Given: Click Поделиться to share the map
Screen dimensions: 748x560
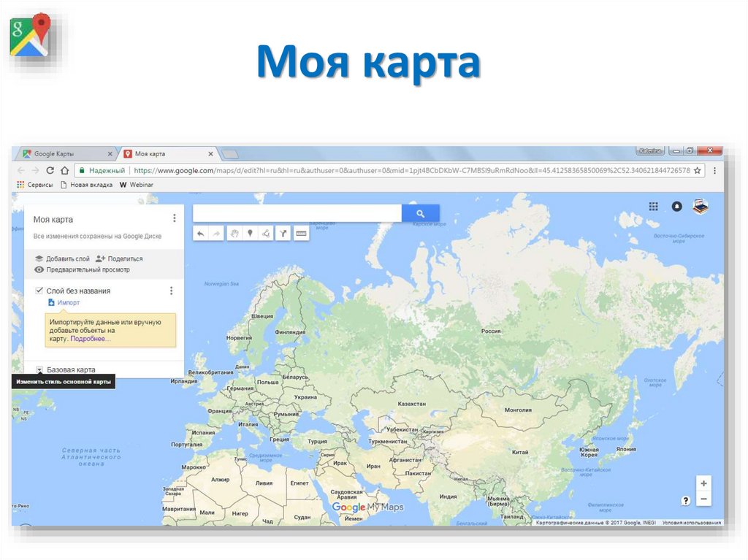Looking at the screenshot, I should pos(119,258).
